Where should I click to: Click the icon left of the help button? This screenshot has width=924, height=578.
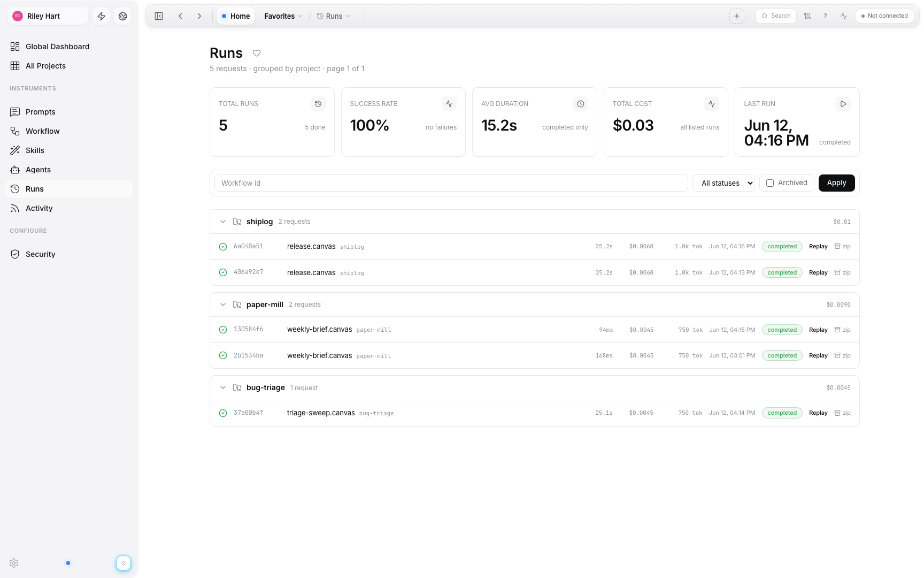coord(807,16)
